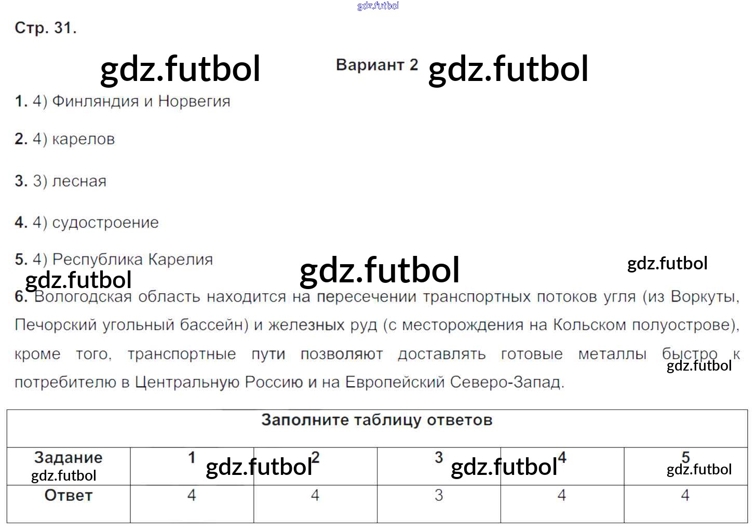Click the answer cell under column 5

(685, 496)
